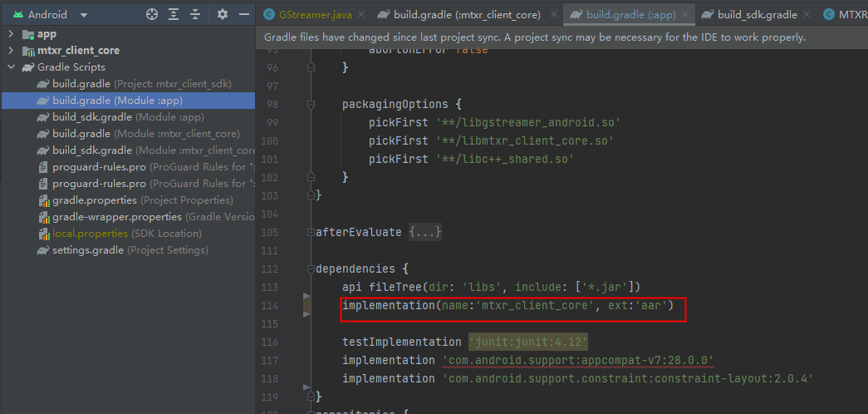Click the folder icon of app module
Viewport: 868px width, 414px height.
pyautogui.click(x=28, y=34)
